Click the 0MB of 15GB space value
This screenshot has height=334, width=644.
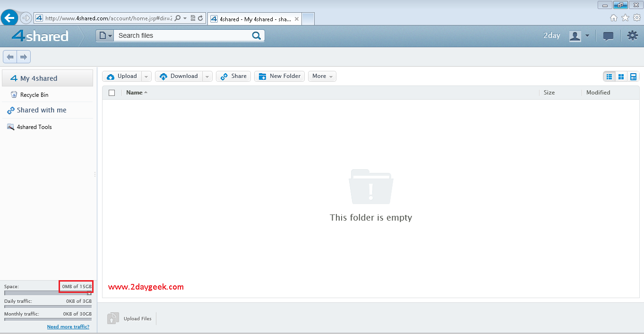(x=77, y=287)
